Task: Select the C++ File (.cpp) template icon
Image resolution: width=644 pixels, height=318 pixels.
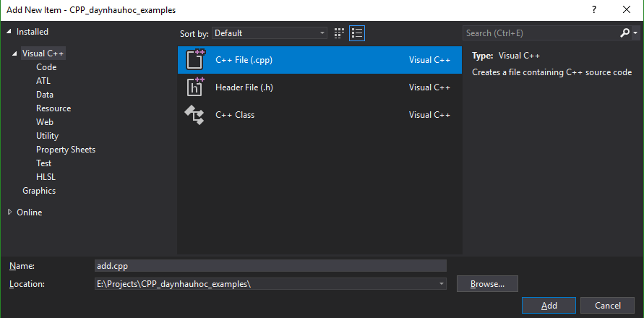Action: click(x=195, y=59)
